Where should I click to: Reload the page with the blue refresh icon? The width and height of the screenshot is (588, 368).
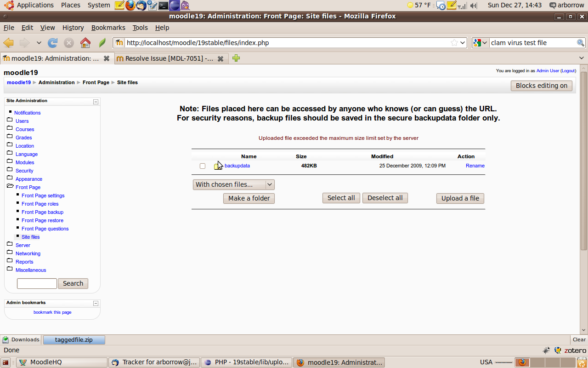point(53,43)
